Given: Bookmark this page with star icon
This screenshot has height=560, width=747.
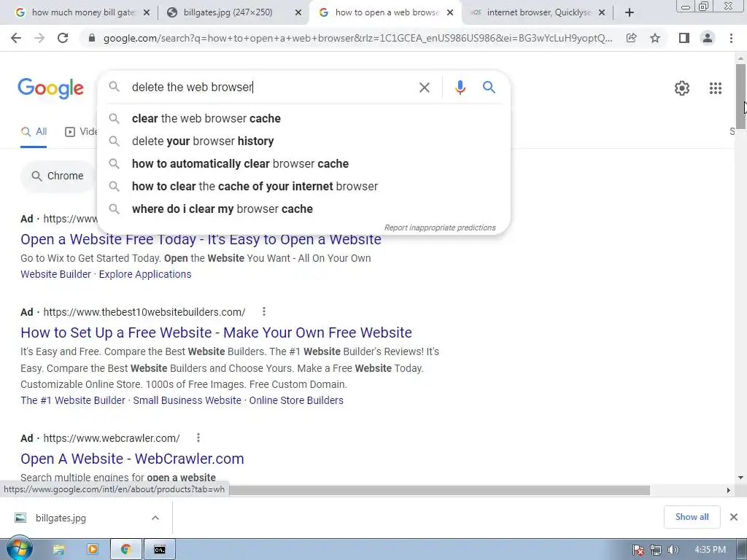Looking at the screenshot, I should tap(655, 38).
